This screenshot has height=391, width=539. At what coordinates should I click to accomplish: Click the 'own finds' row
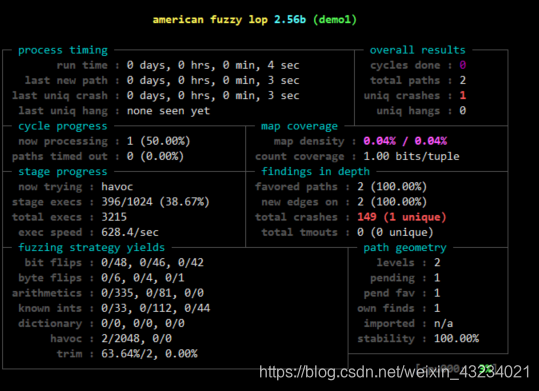(399, 308)
